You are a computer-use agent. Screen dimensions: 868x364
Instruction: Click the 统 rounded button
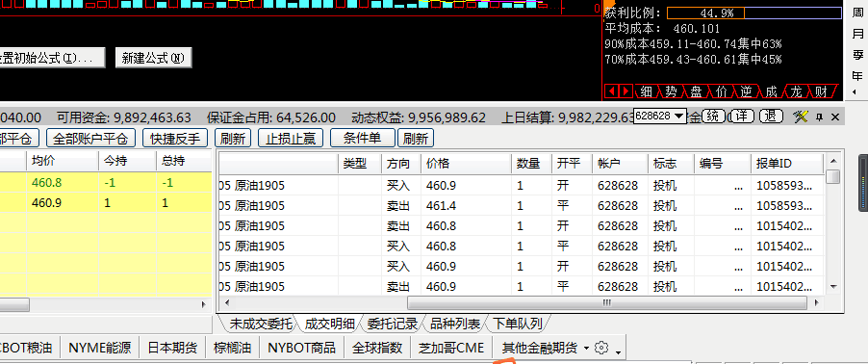(x=714, y=117)
